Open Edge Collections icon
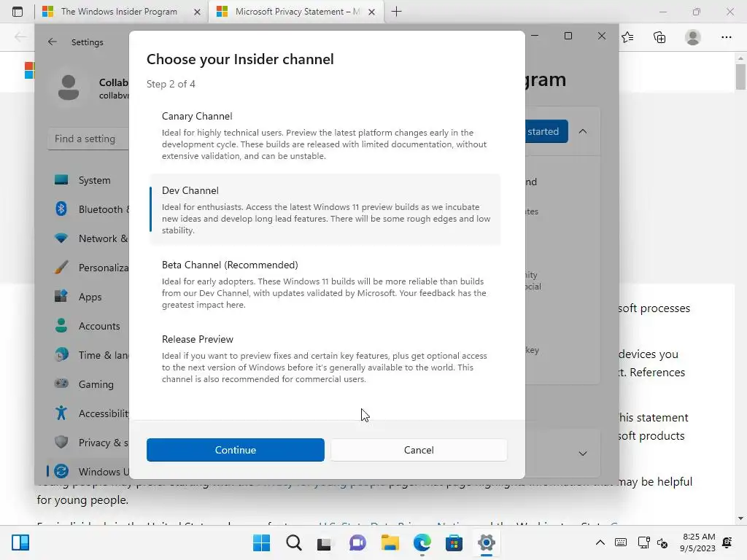747x560 pixels. 659,37
